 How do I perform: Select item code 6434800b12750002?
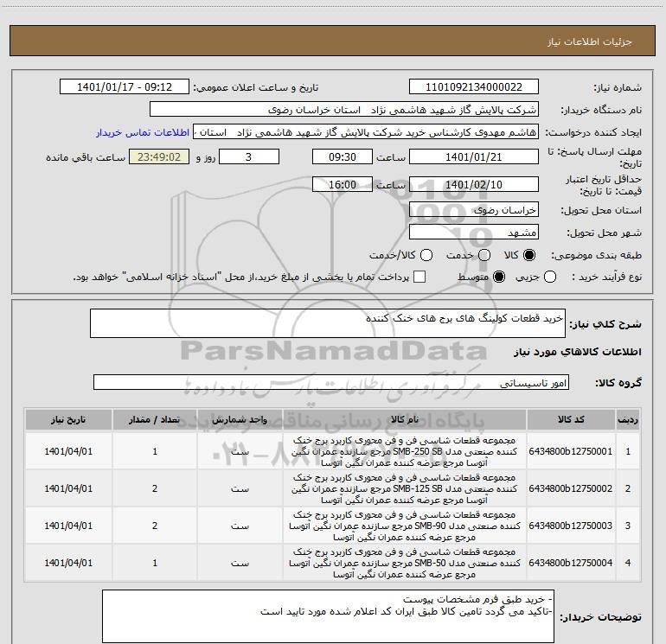pos(571,488)
